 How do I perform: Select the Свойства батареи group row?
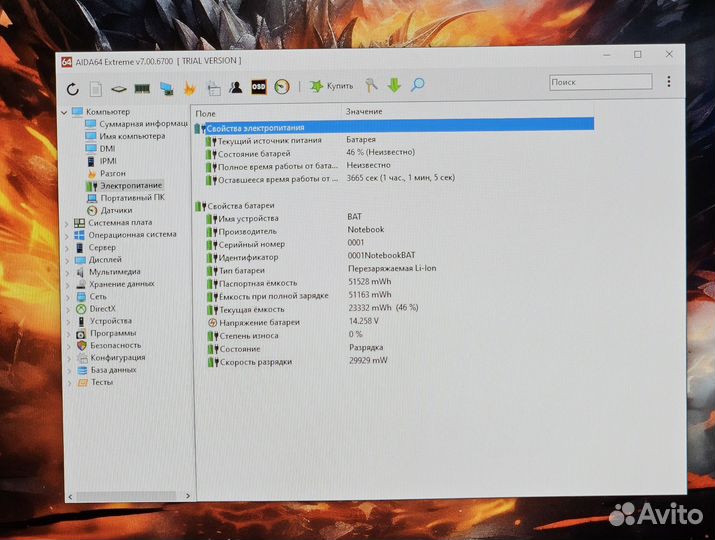[x=235, y=206]
